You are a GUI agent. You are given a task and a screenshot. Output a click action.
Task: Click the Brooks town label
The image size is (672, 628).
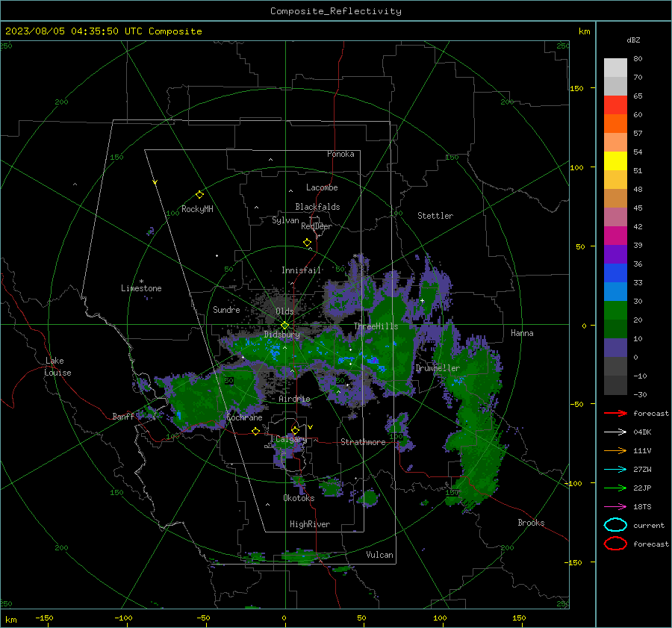531,523
